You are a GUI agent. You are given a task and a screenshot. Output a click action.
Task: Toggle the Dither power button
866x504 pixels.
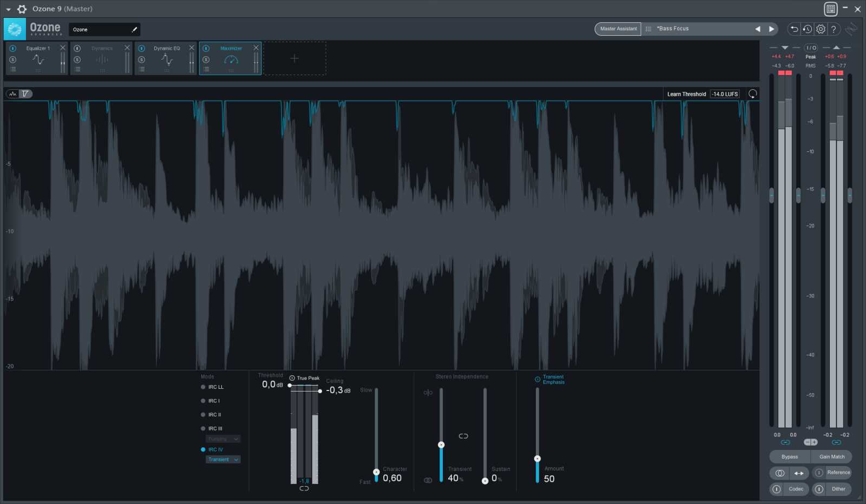tap(819, 489)
